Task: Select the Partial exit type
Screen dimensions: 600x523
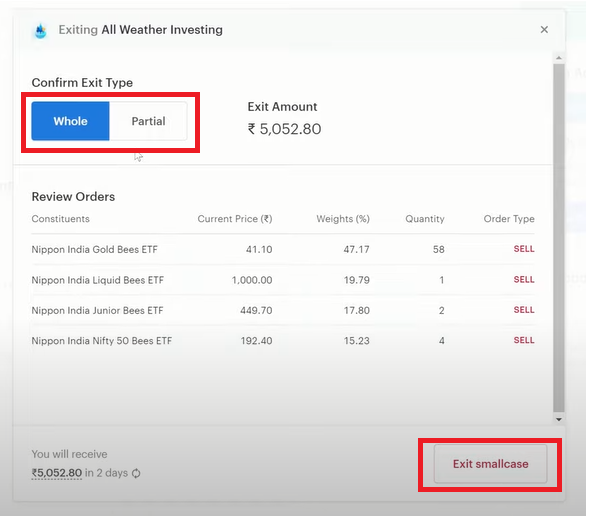Action: pyautogui.click(x=148, y=121)
